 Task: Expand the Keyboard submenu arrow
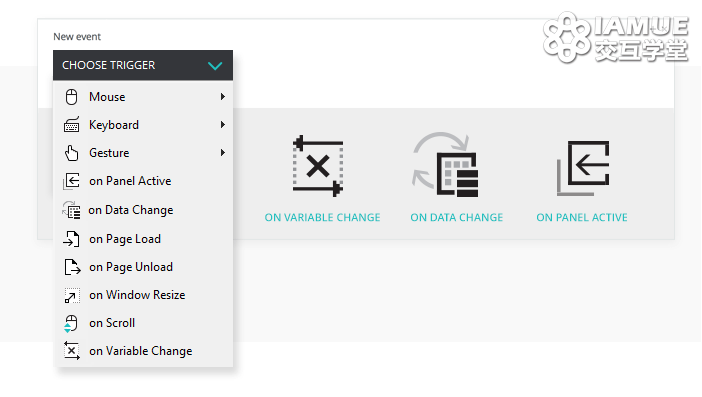point(223,125)
